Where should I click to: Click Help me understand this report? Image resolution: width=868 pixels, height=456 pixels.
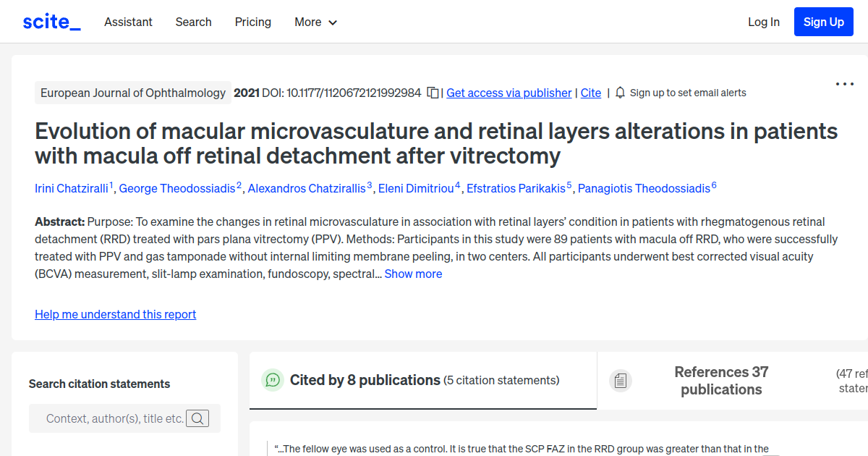pyautogui.click(x=115, y=314)
